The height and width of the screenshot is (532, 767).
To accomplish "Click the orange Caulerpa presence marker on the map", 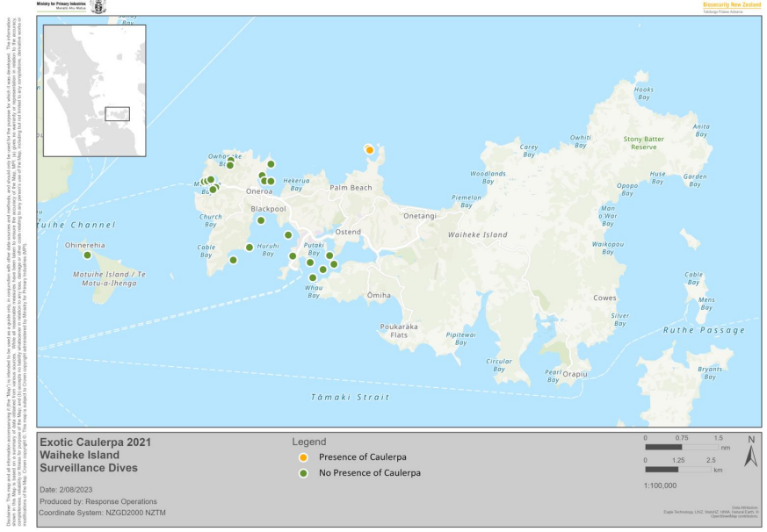I will point(370,150).
